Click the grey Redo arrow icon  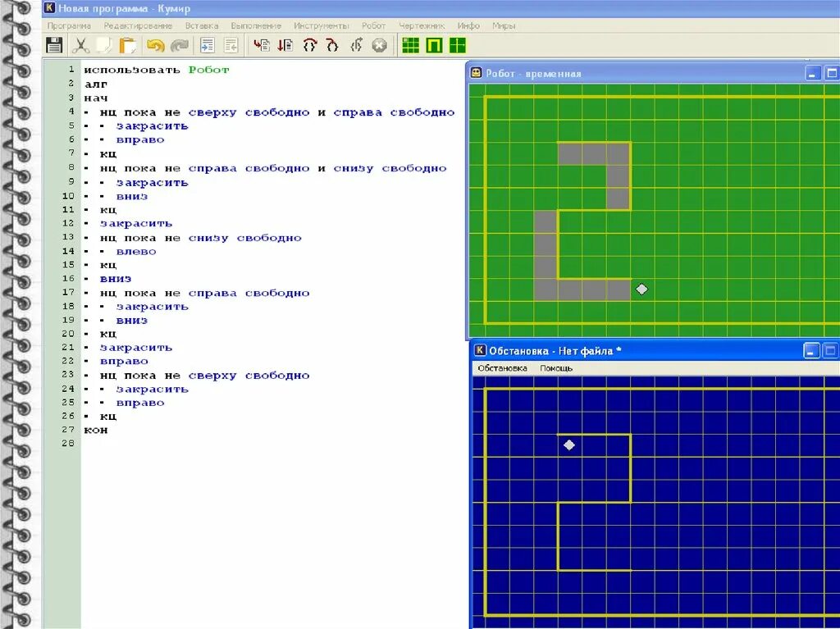tap(180, 46)
